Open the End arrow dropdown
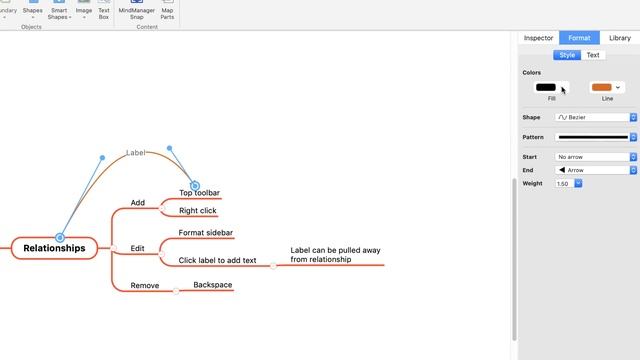Viewport: 640px width, 360px height. 596,170
